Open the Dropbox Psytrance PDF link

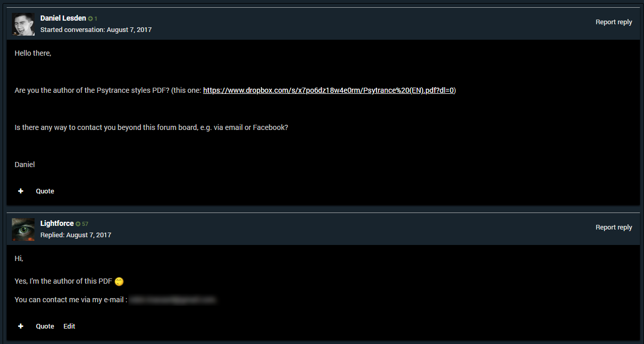tap(328, 90)
